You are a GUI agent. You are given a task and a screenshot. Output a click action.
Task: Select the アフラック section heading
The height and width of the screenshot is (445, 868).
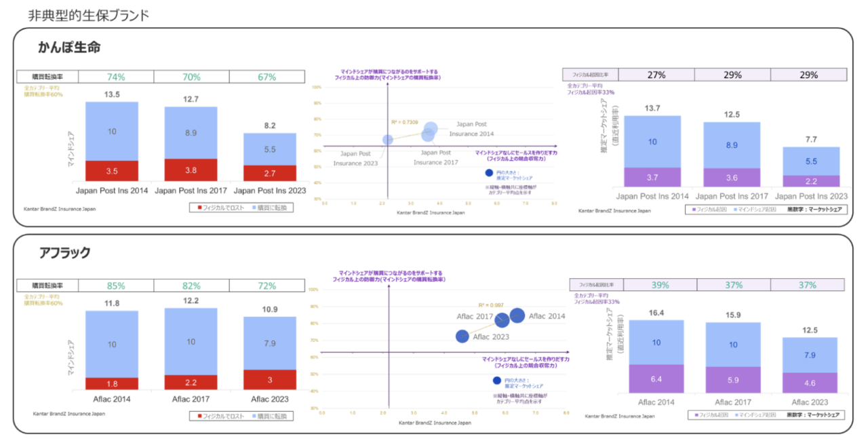click(64, 253)
